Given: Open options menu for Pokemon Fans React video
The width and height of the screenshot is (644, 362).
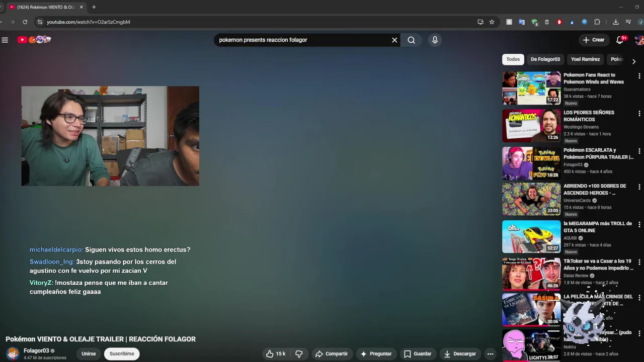Looking at the screenshot, I should (639, 76).
